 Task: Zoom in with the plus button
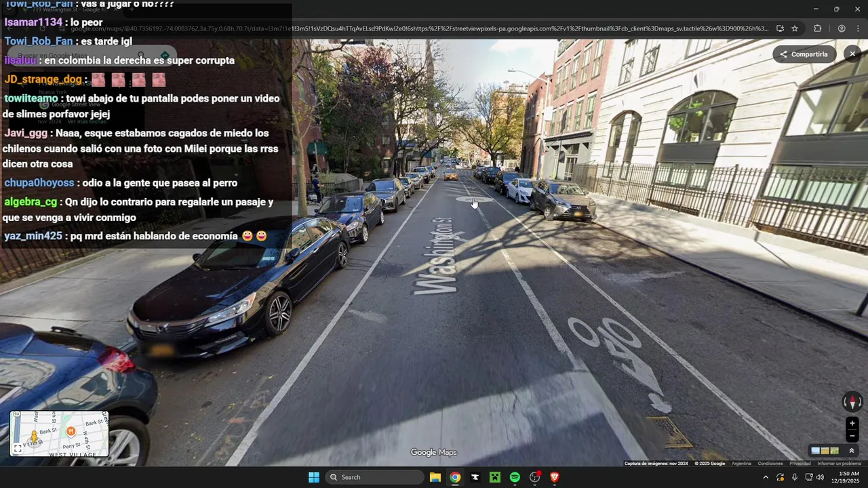(852, 424)
